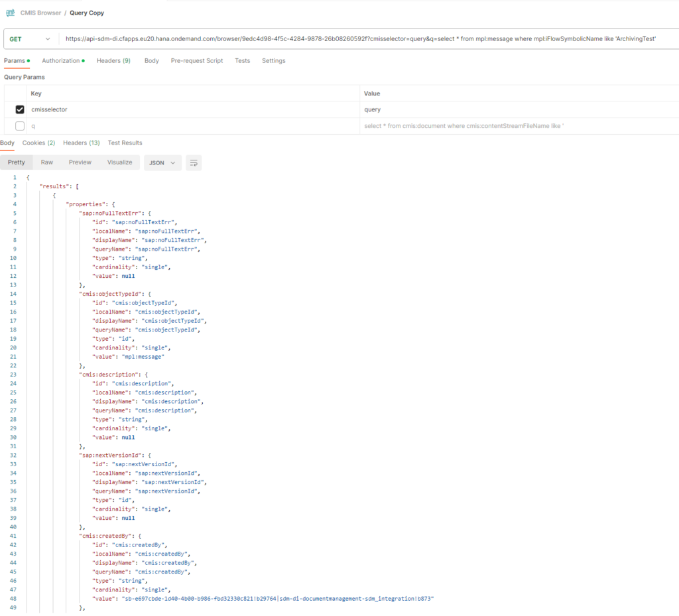
Task: Enable the q query parameter checkbox
Action: coord(20,126)
